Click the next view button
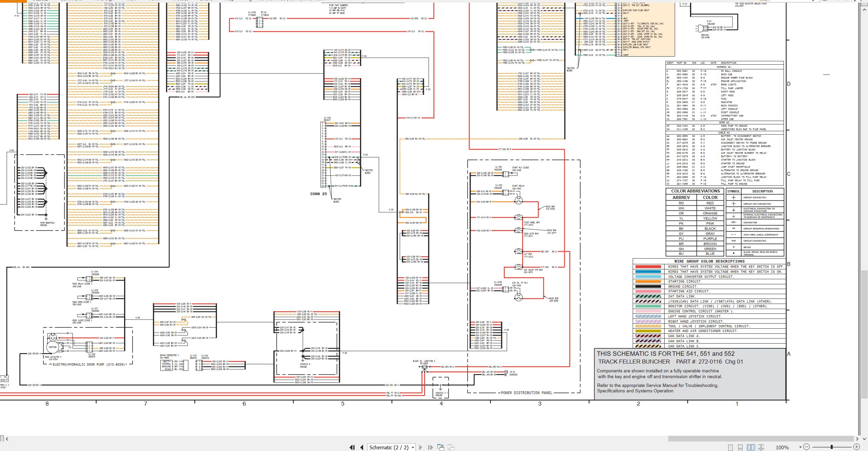The width and height of the screenshot is (868, 451). (451, 447)
